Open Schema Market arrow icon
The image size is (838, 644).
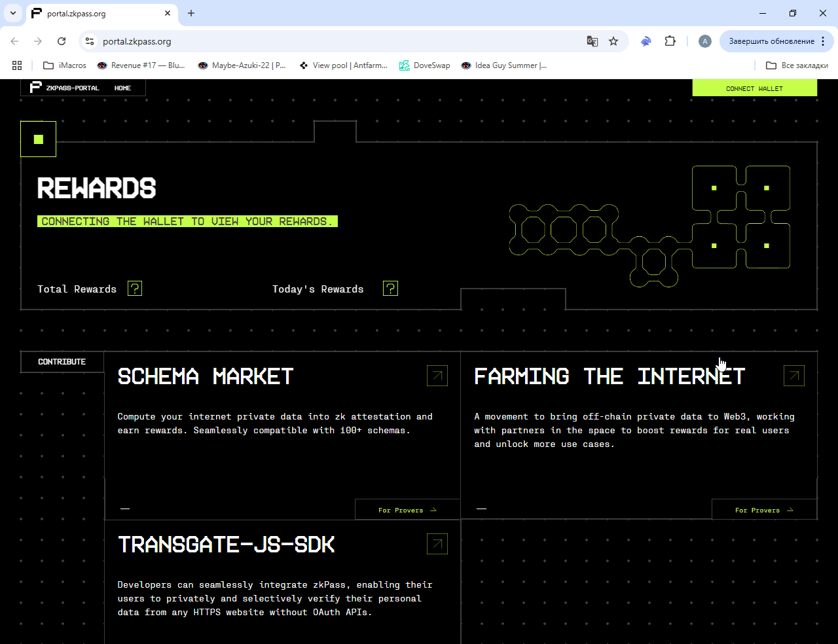pyautogui.click(x=437, y=376)
